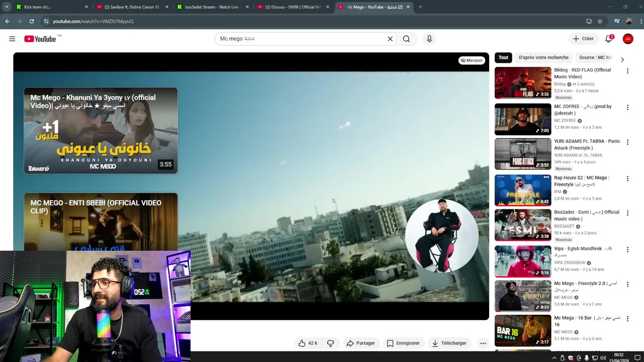Show the next filter chips with the arrow
Screen dimensions: 644x362
(622, 59)
